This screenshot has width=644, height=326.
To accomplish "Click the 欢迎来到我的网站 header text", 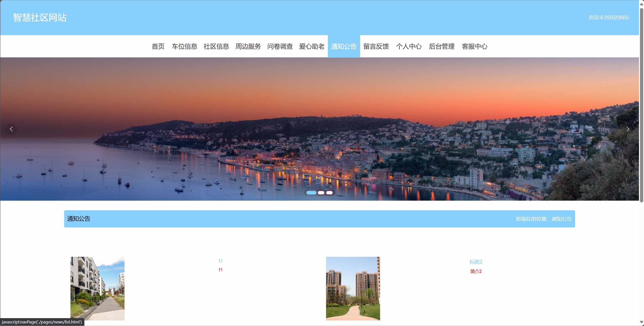I will click(609, 17).
